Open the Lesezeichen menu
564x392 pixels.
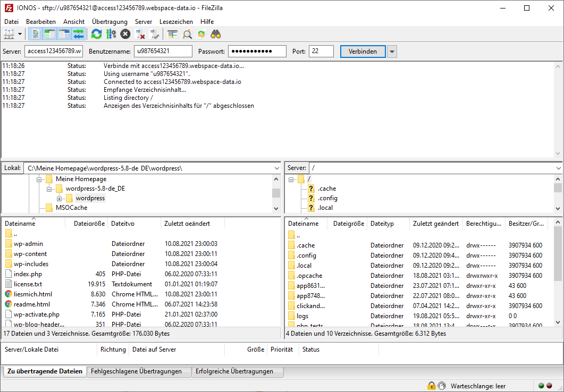tap(176, 22)
